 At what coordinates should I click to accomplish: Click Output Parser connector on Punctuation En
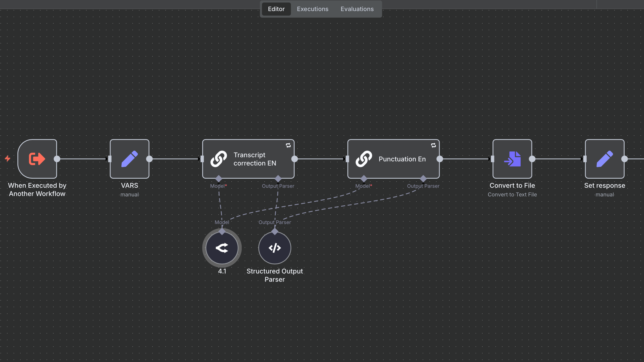(x=423, y=179)
